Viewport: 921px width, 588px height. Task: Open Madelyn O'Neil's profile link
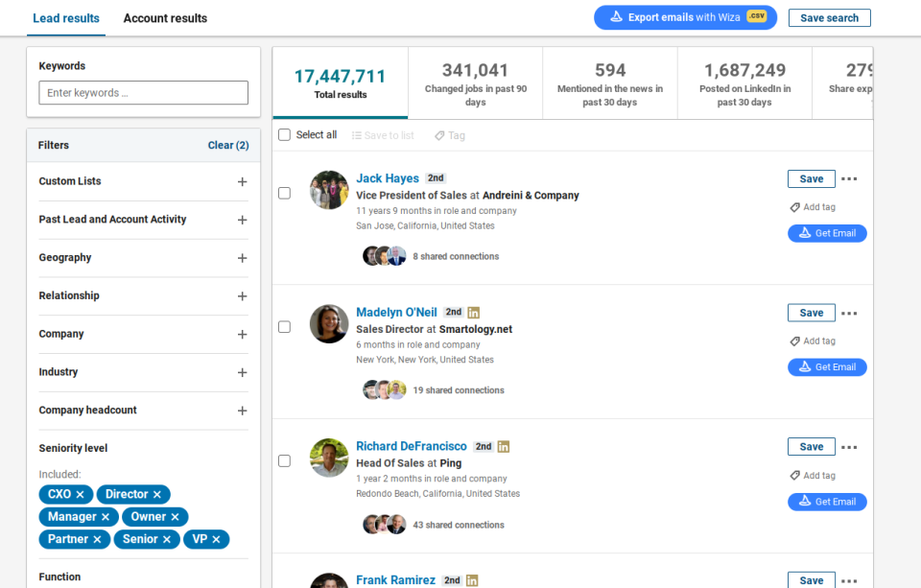click(396, 312)
